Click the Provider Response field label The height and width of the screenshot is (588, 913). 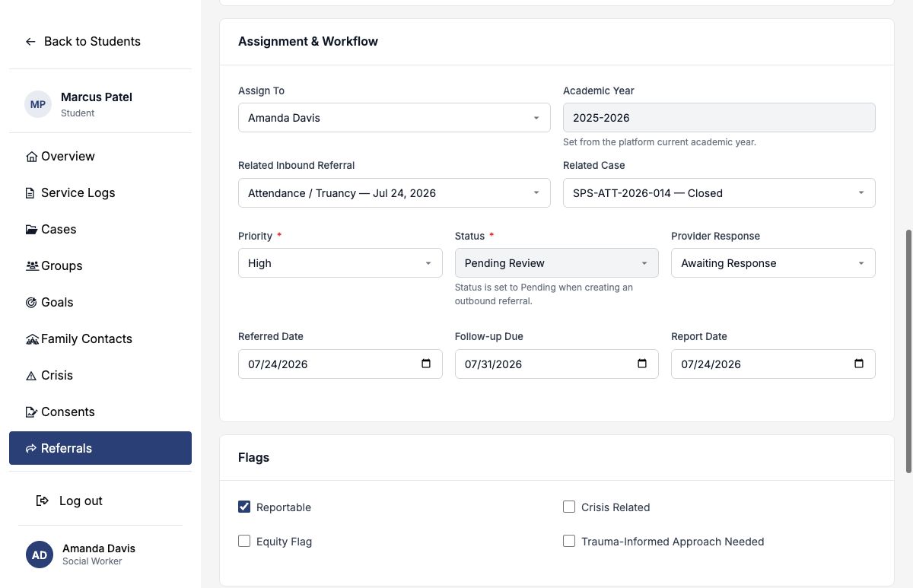(715, 237)
